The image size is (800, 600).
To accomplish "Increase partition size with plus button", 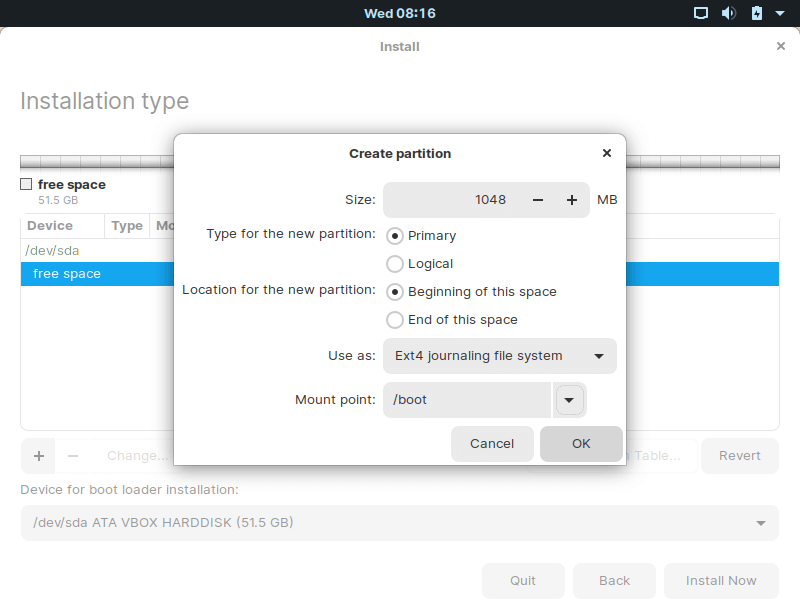I will 572,200.
